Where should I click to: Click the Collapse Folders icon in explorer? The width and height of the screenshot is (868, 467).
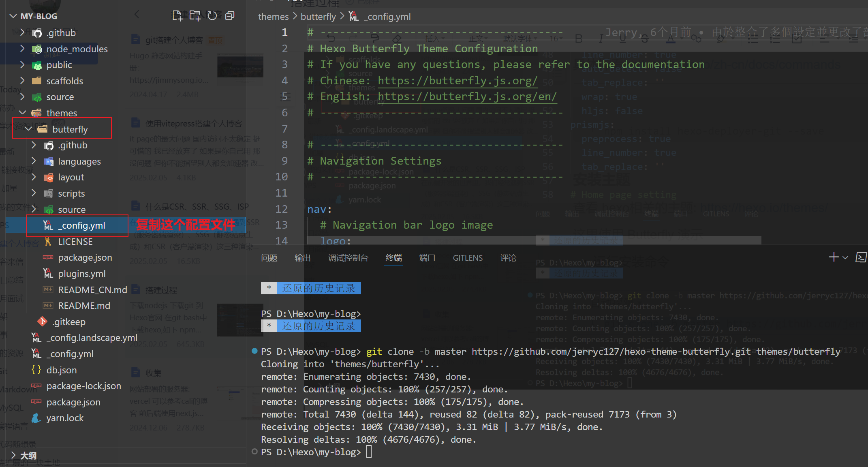tap(230, 16)
